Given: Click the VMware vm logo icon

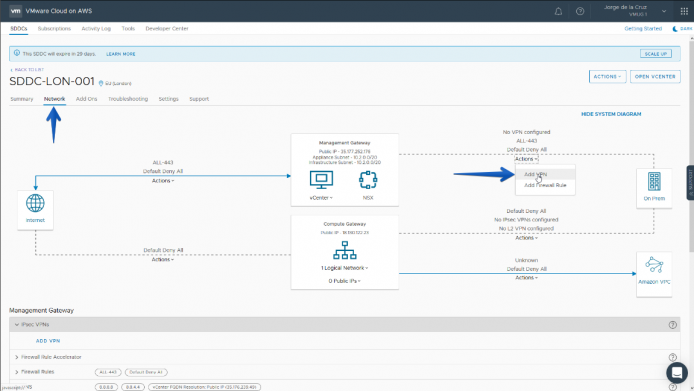Looking at the screenshot, I should [x=15, y=11].
